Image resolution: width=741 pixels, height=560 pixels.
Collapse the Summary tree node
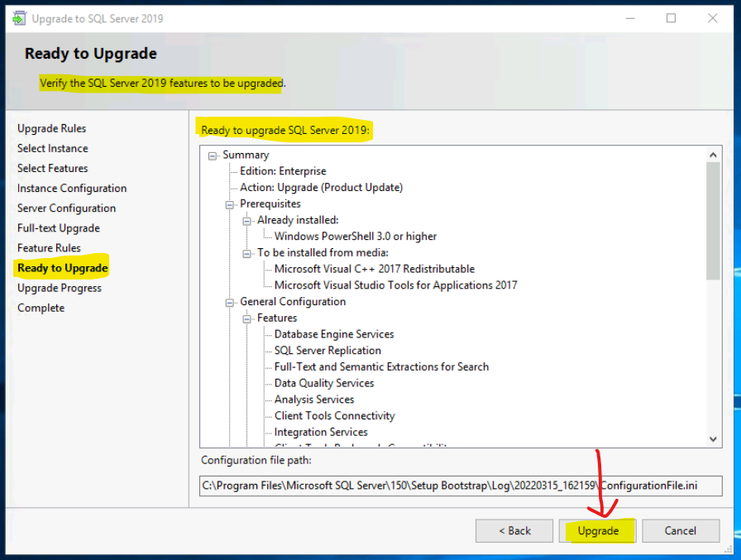pos(213,156)
